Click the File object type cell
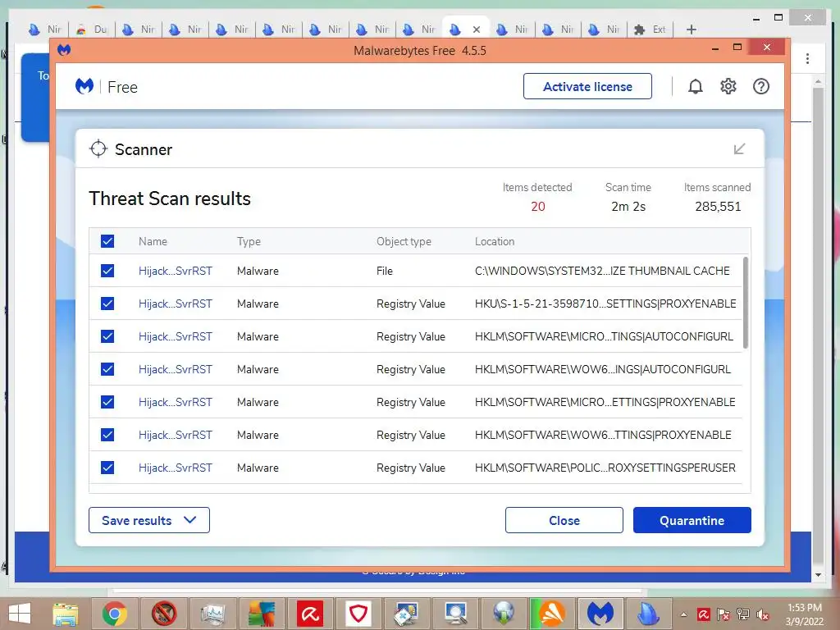The image size is (840, 630). pyautogui.click(x=384, y=271)
